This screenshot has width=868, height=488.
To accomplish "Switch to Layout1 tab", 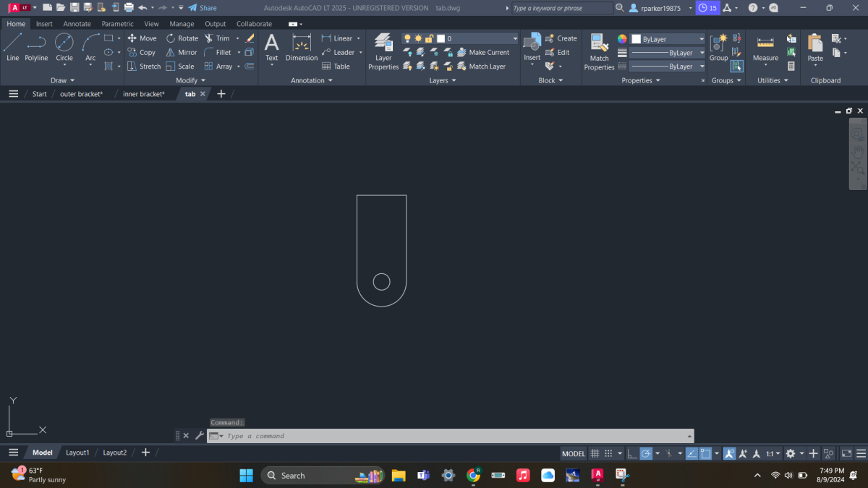I will (77, 453).
